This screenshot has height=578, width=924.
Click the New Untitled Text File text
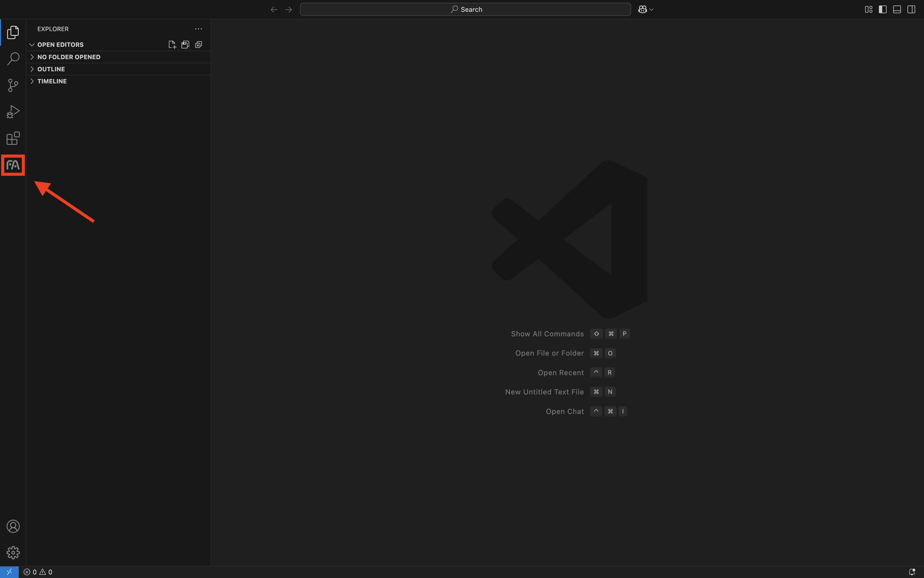[544, 392]
